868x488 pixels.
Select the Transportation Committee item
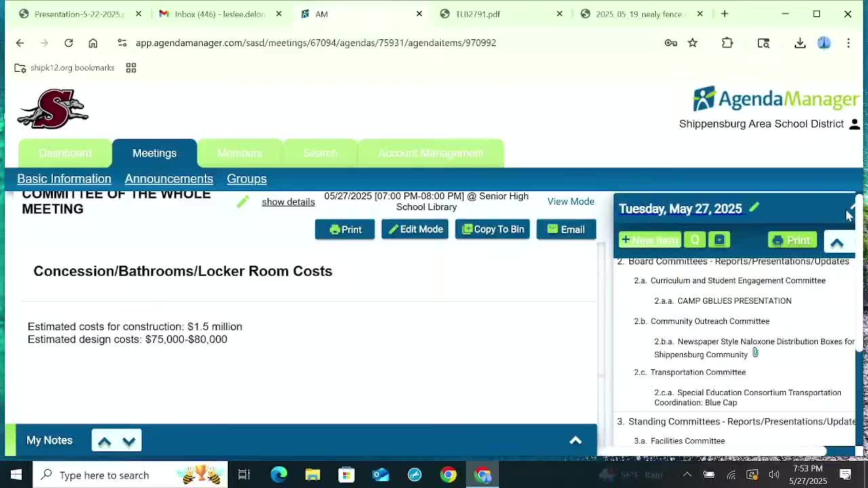698,372
